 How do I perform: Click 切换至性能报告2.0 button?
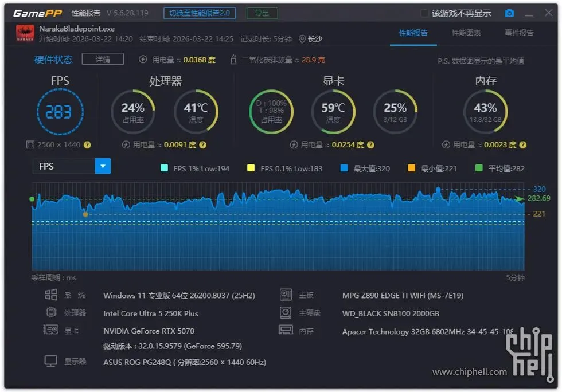(200, 13)
